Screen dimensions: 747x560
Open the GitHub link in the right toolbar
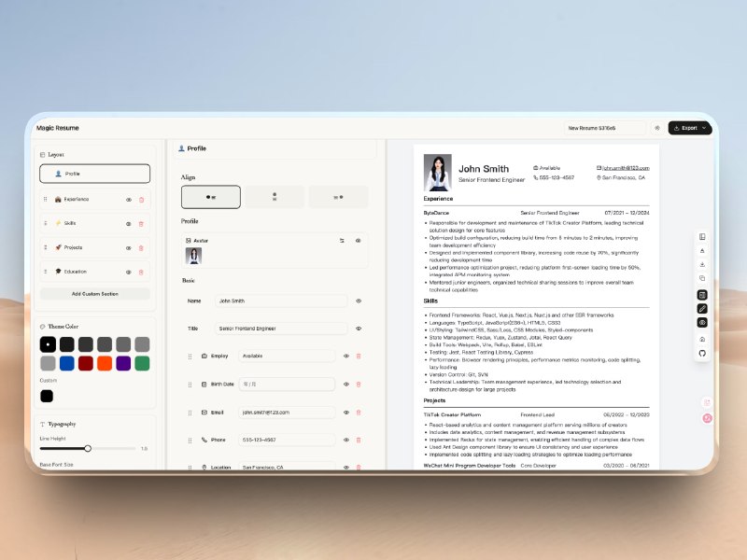pos(702,353)
